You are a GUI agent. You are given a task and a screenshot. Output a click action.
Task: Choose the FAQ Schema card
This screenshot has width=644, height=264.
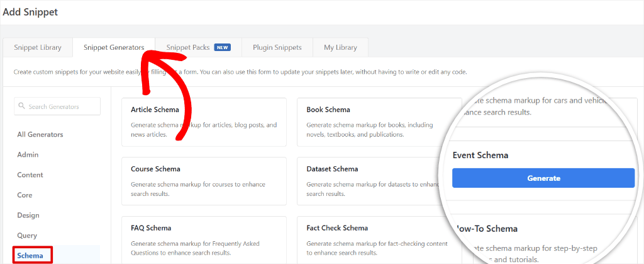click(204, 240)
